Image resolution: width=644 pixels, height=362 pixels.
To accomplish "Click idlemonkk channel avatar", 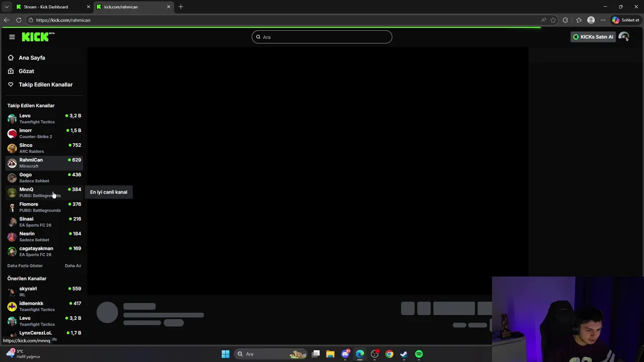I will (x=12, y=307).
